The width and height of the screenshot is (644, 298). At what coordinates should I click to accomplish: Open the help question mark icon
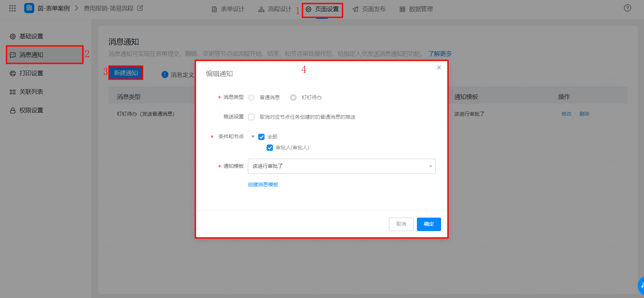tap(627, 8)
